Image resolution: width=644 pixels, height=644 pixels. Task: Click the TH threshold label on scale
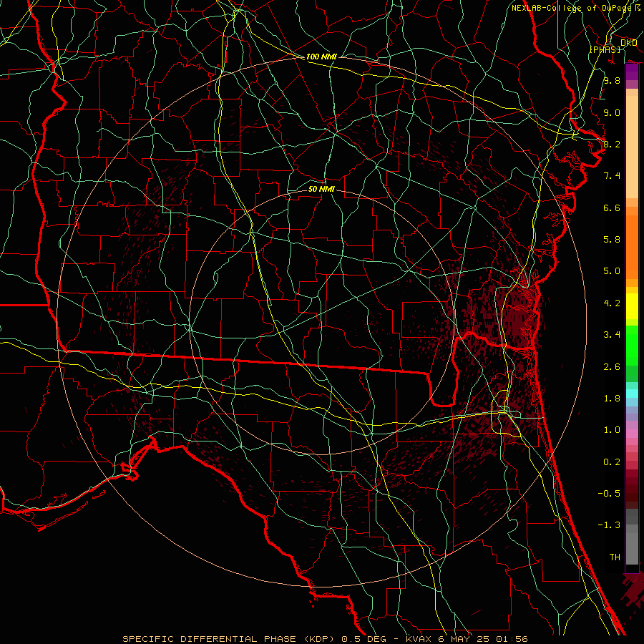click(x=615, y=557)
